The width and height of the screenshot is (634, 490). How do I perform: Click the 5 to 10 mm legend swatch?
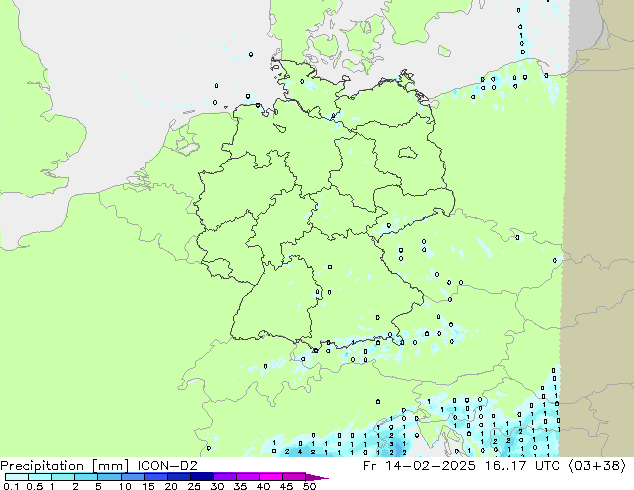(x=109, y=477)
